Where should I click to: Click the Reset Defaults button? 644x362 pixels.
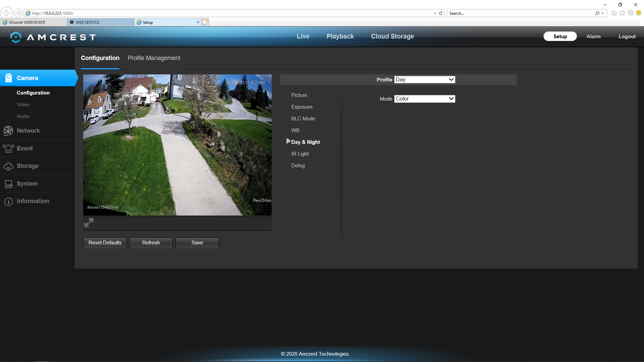(x=105, y=243)
